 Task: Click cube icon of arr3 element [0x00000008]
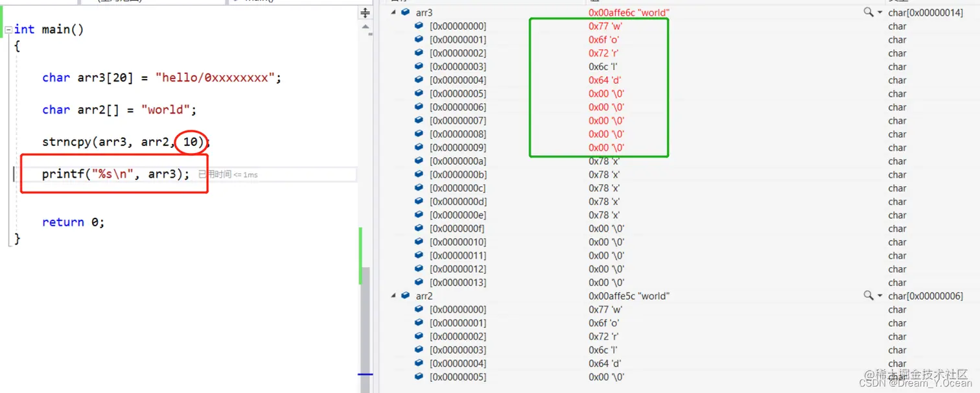pos(419,134)
